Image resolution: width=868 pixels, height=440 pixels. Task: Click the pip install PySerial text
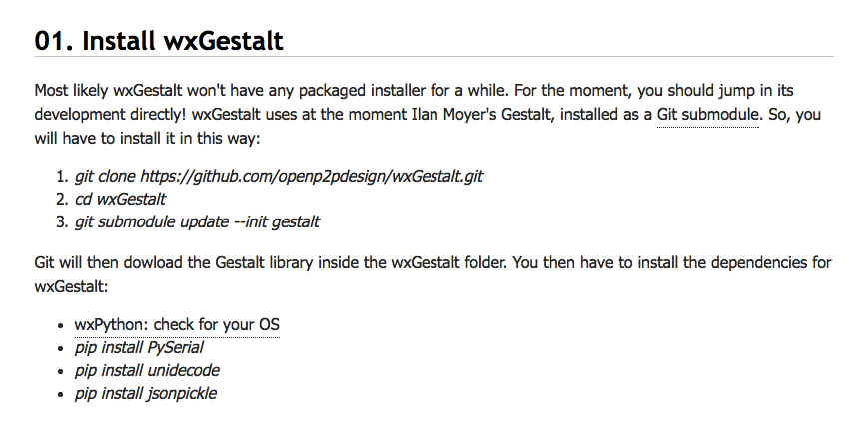click(139, 347)
